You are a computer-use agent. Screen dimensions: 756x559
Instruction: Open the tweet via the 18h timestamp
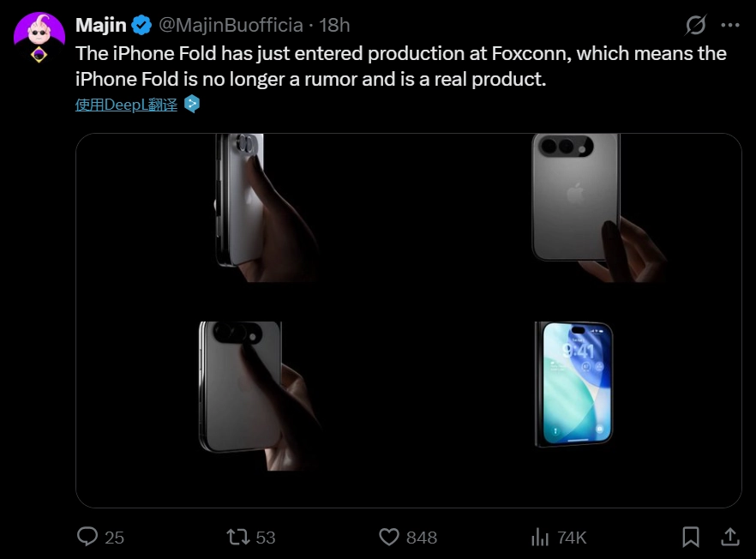click(337, 25)
